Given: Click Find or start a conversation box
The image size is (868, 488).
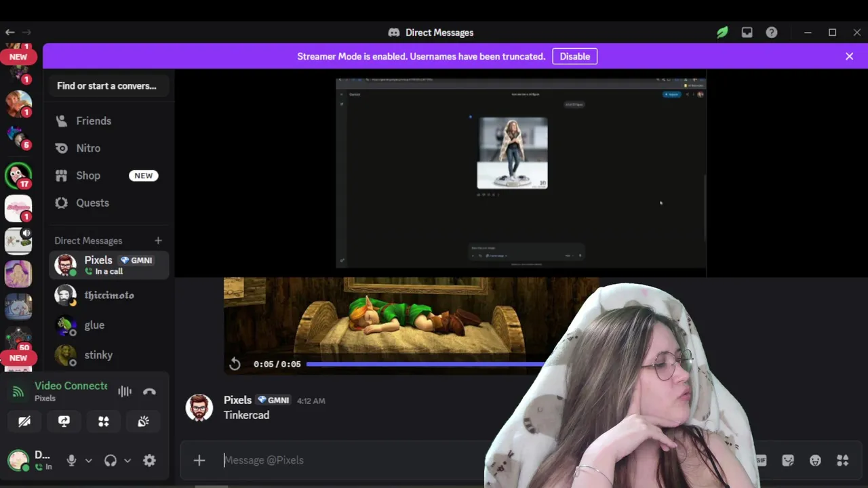Looking at the screenshot, I should 108,86.
